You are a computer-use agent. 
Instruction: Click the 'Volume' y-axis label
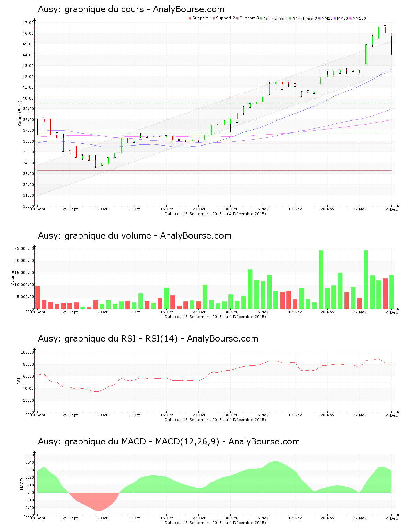point(13,278)
